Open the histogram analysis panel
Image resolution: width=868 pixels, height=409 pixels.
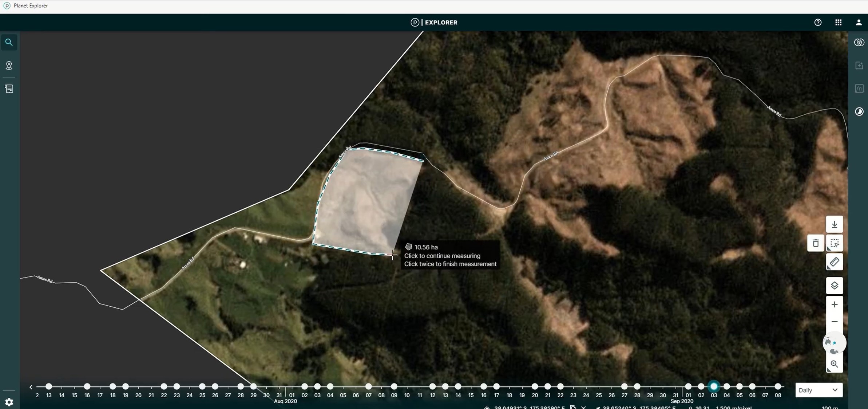tap(859, 88)
